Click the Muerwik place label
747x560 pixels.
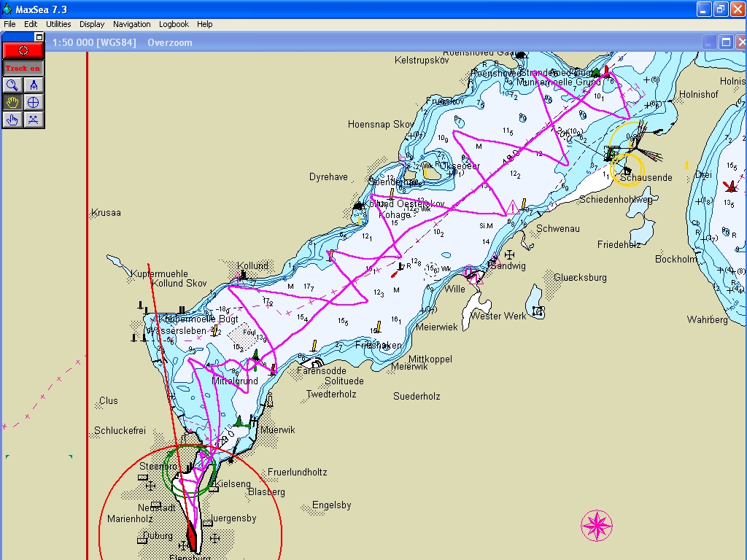(278, 430)
